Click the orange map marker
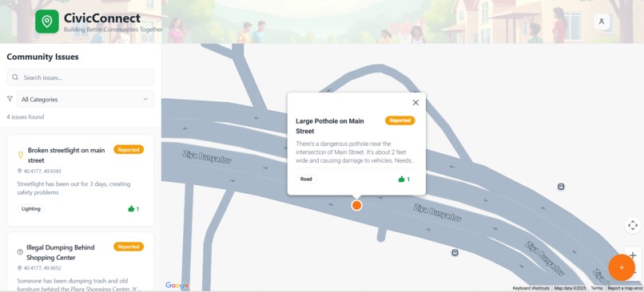The width and height of the screenshot is (644, 292). coord(356,206)
